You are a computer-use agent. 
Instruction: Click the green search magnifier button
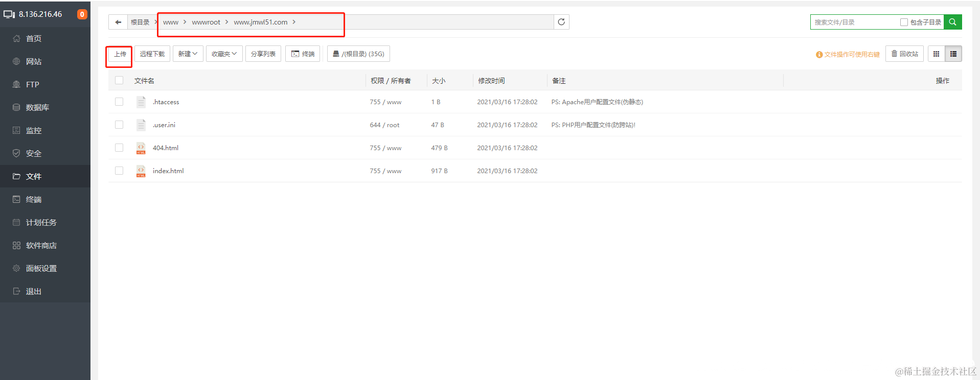click(x=953, y=22)
